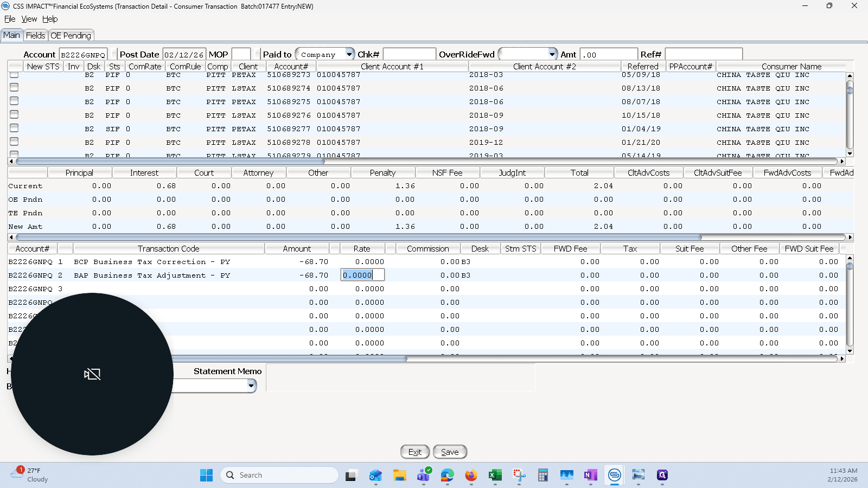The image size is (868, 488).
Task: Open Task View on taskbar
Action: point(351,476)
